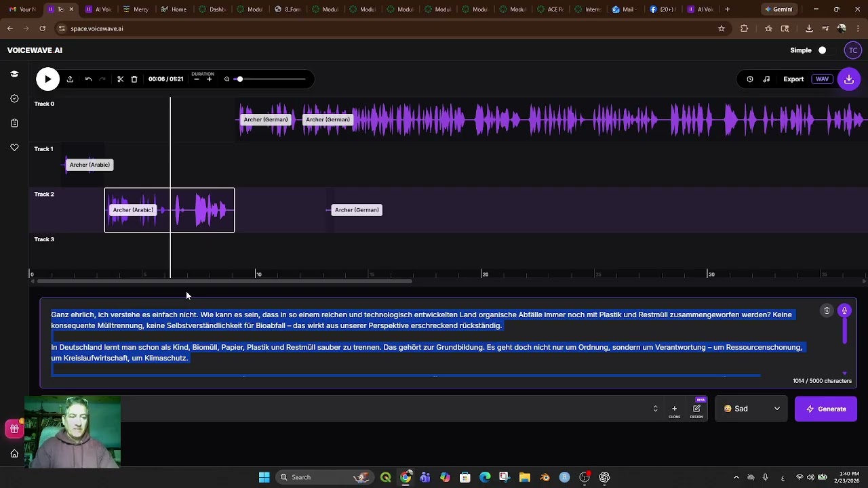Click the Track 0 label
This screenshot has height=488, width=868.
44,104
